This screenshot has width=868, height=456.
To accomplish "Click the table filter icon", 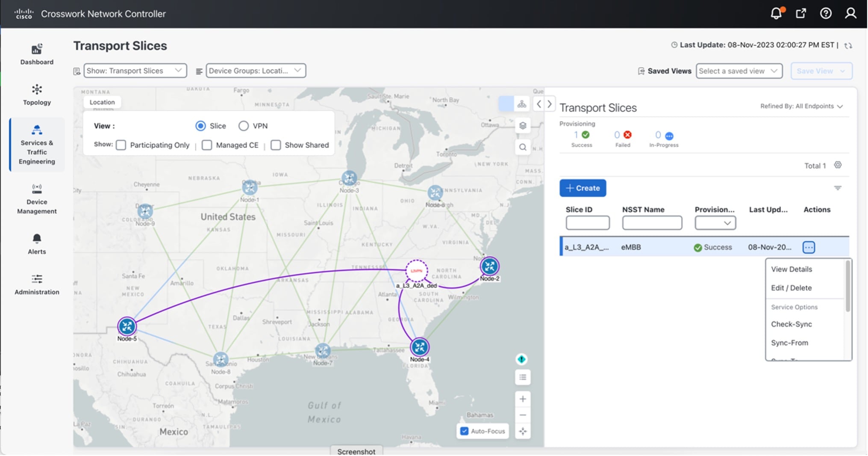I will pyautogui.click(x=838, y=188).
